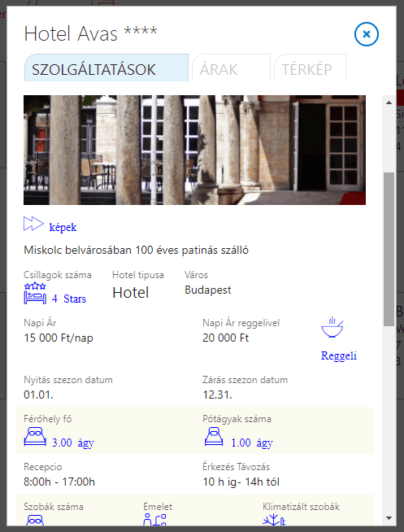404x532 pixels.
Task: Click the Pótágyak száma extra bed icon
Action: tap(214, 437)
